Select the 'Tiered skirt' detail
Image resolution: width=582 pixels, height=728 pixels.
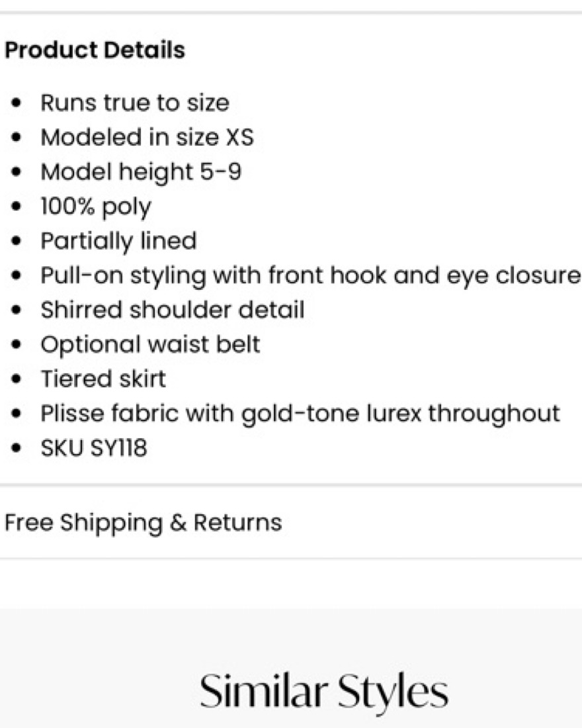pos(103,379)
